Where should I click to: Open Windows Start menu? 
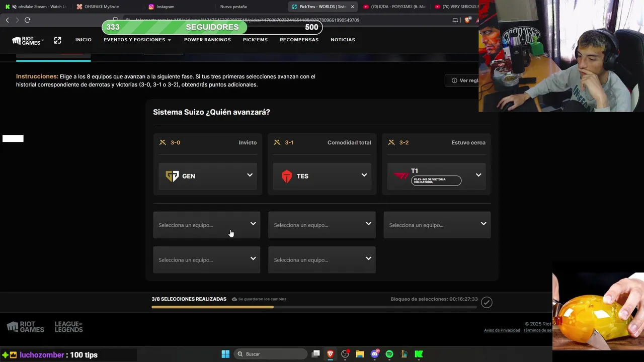click(x=225, y=354)
